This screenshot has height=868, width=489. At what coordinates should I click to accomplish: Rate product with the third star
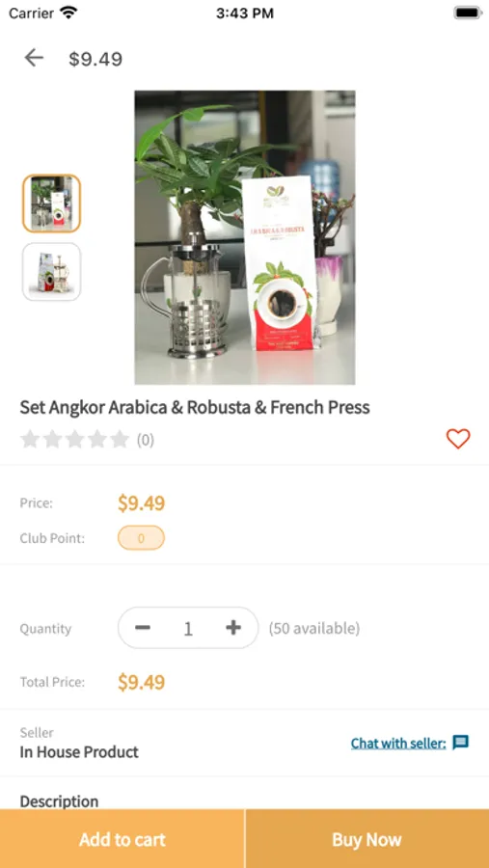click(x=74, y=440)
